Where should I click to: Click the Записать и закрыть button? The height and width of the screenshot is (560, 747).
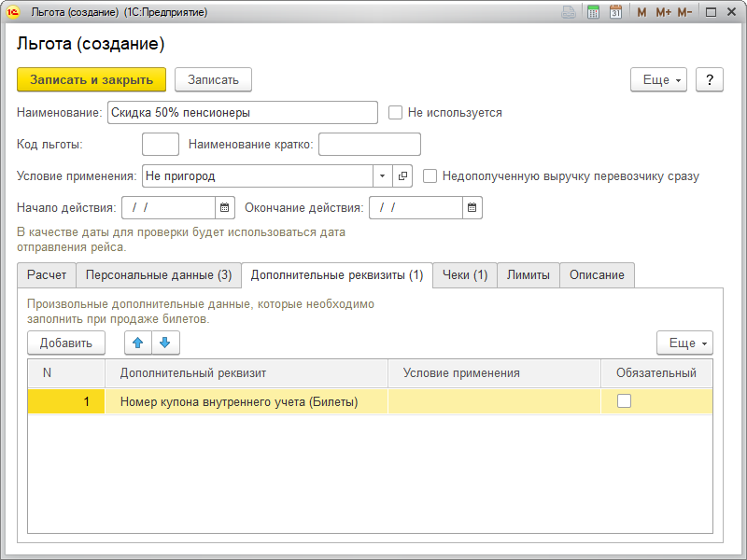tap(91, 80)
